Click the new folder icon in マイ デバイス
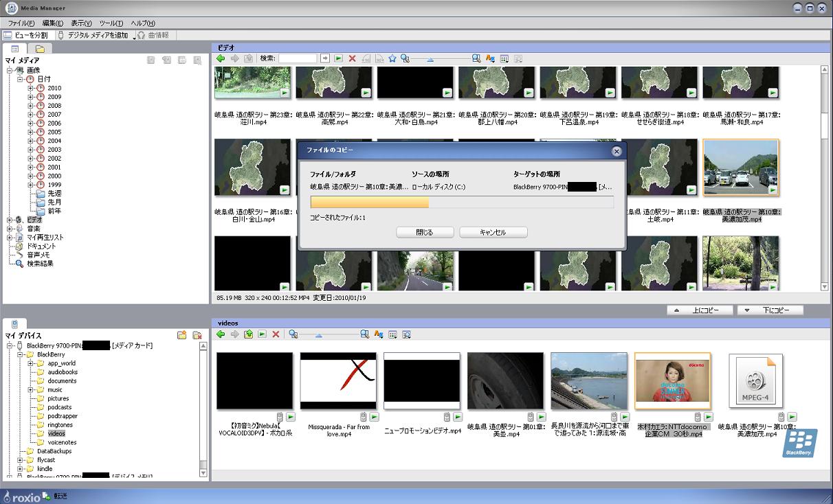 pos(181,335)
